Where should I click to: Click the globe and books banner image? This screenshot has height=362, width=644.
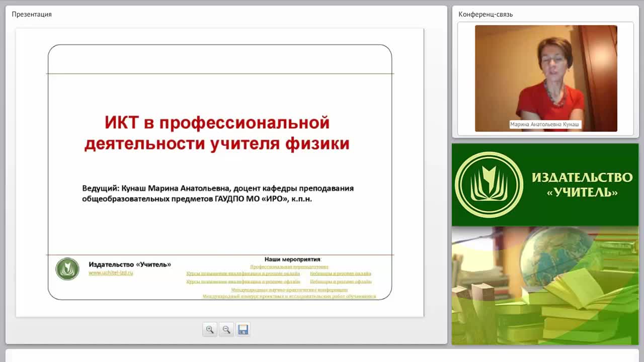[x=545, y=285]
